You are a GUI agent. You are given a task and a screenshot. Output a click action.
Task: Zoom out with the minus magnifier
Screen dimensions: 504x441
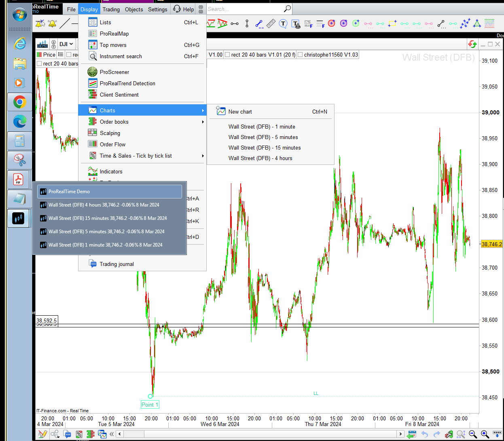(x=472, y=434)
